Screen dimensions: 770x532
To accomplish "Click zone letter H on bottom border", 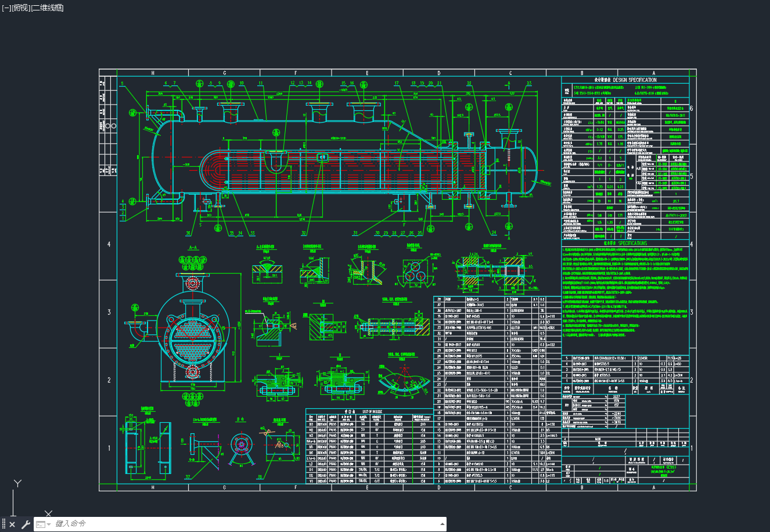I will pos(153,487).
